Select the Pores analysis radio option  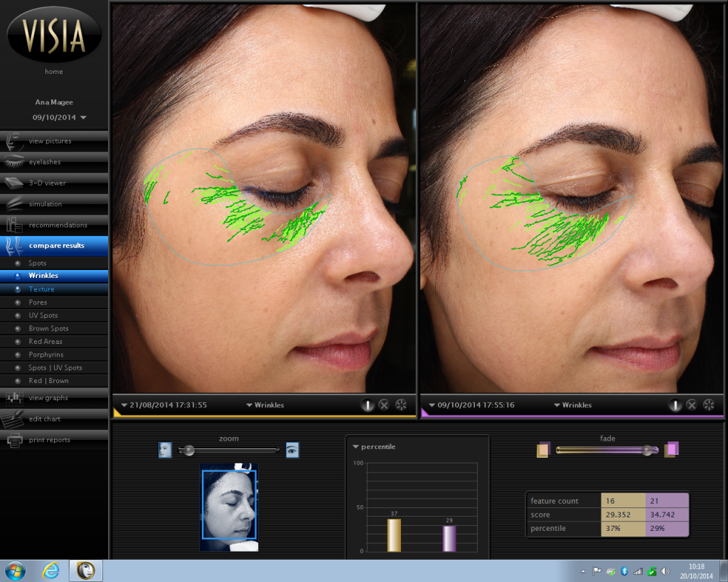(18, 303)
